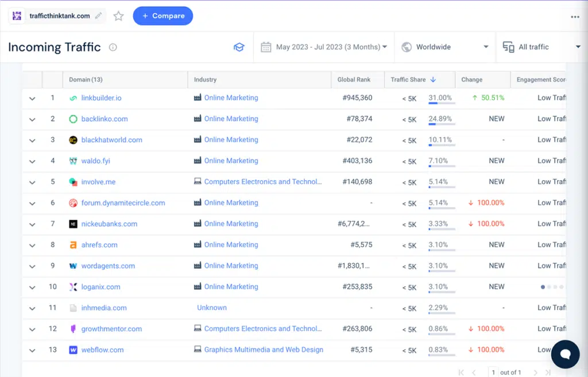The image size is (588, 377).
Task: Open the three-dot overflow menu
Action: [575, 16]
